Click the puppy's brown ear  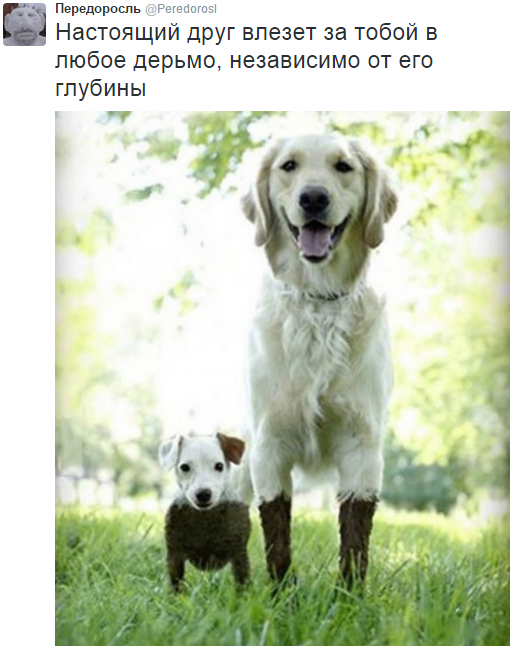point(231,448)
